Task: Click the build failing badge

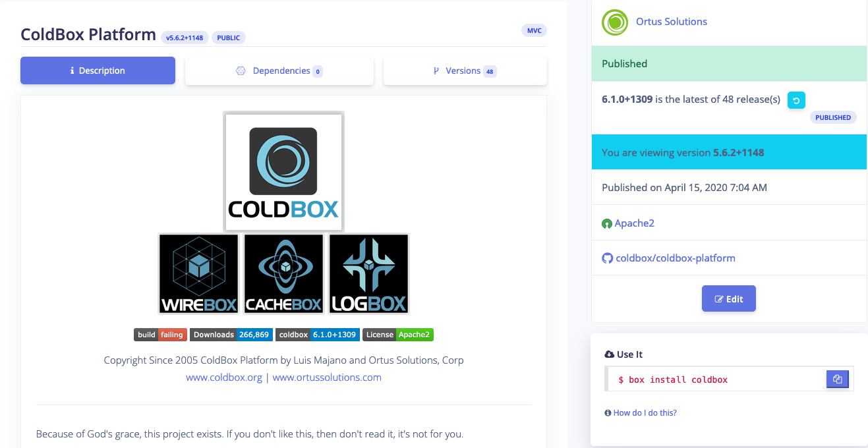Action: (x=160, y=335)
